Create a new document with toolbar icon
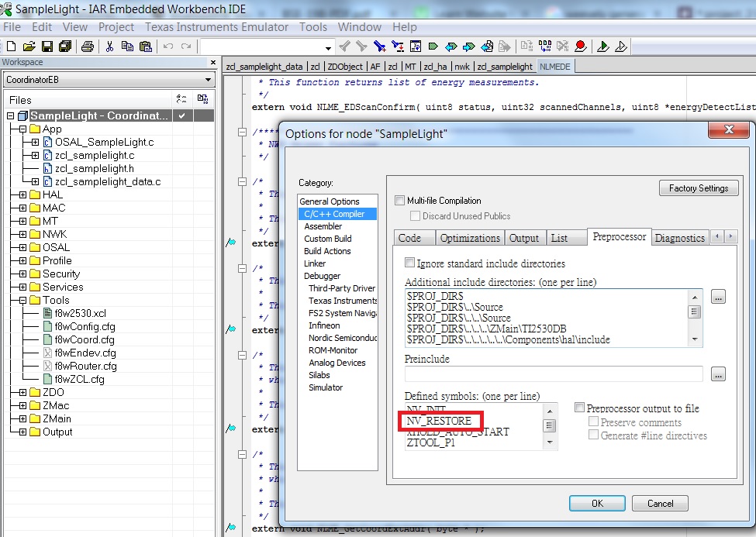The height and width of the screenshot is (537, 756). (11, 46)
